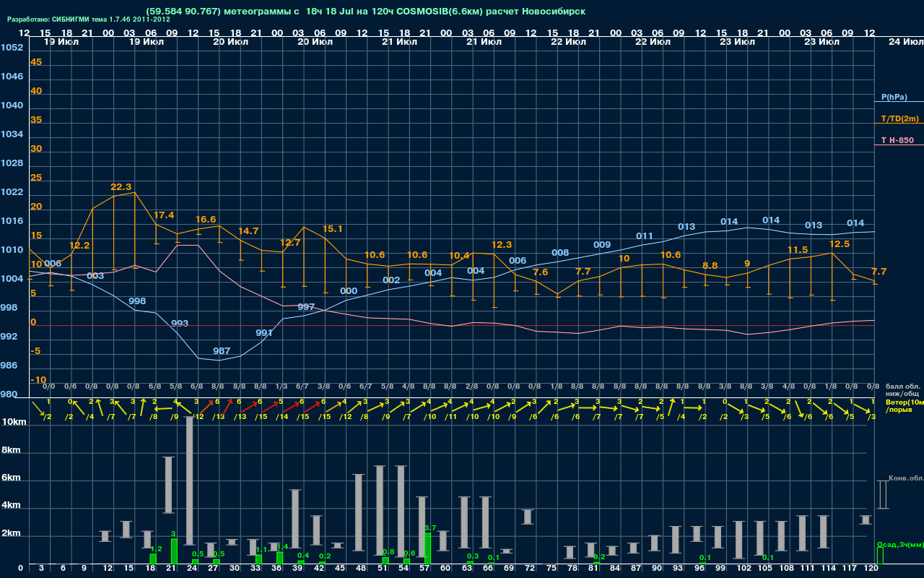Viewport: 924px width, 578px height.
Task: Click the 980 pressure axis label
Action: [9, 394]
